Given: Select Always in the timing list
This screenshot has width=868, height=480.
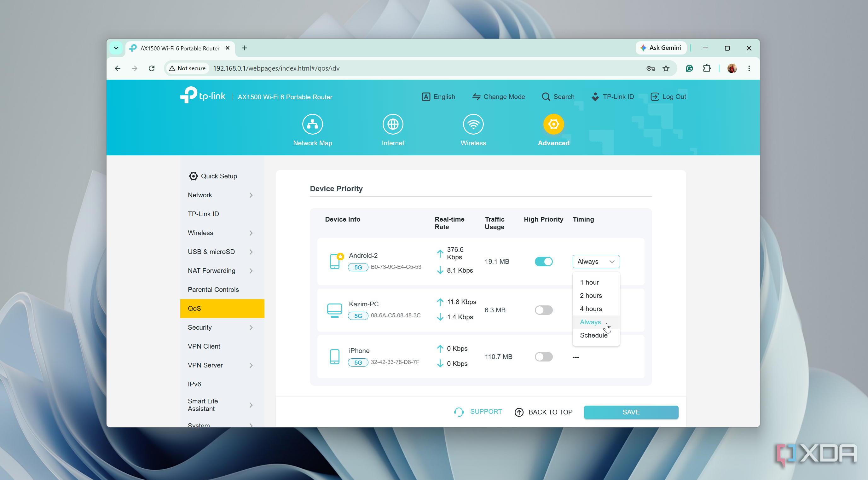Looking at the screenshot, I should tap(596, 322).
